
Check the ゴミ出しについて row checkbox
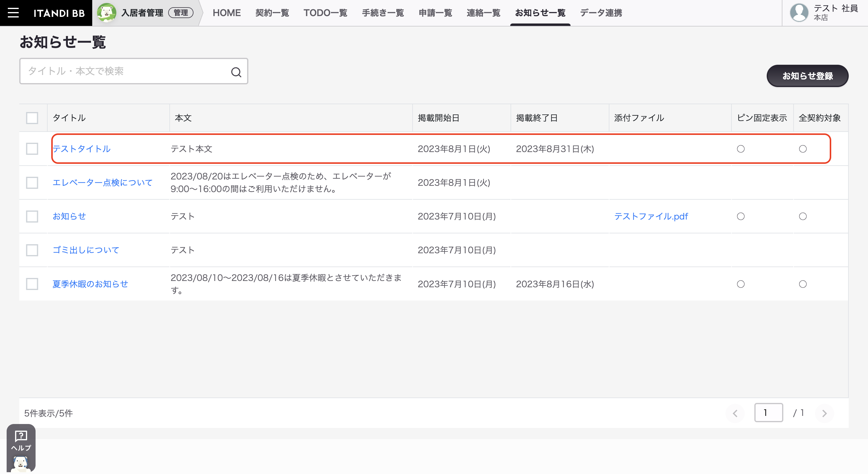coord(32,250)
